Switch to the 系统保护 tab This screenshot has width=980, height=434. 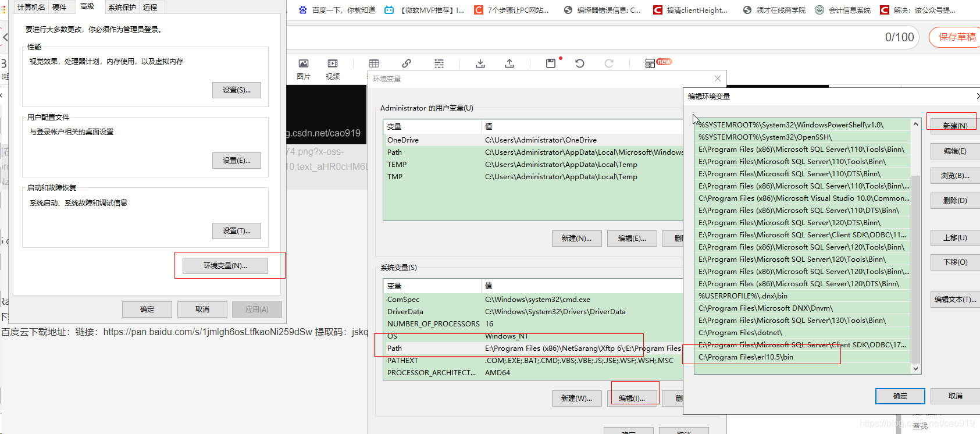coord(122,7)
